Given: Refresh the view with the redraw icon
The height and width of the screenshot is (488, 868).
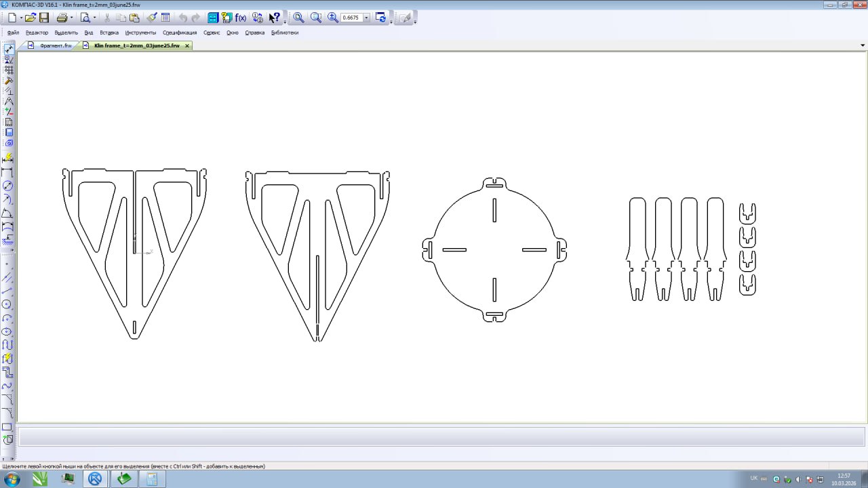Looking at the screenshot, I should [x=380, y=18].
